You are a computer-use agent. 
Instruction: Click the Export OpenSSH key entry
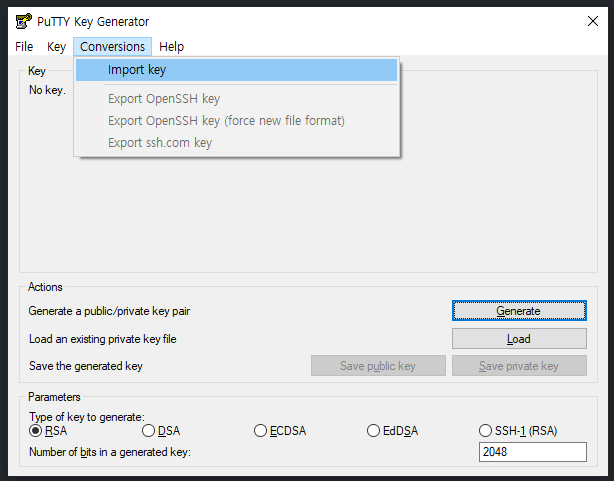(164, 99)
